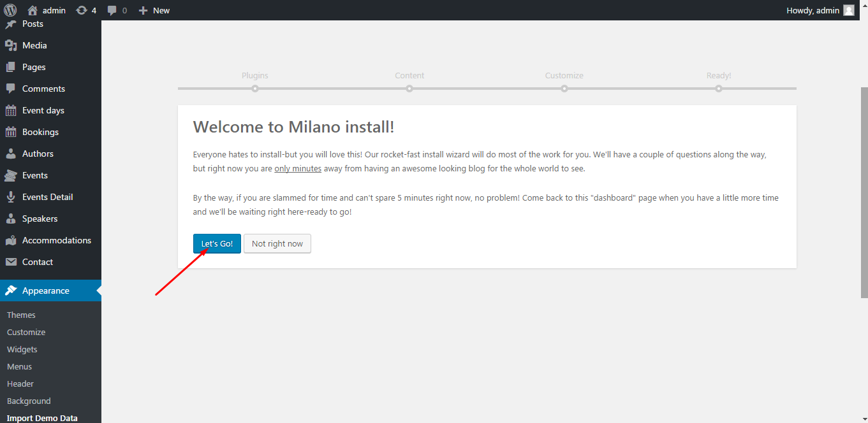Click the Accommodations map icon
The width and height of the screenshot is (868, 423).
click(x=11, y=240)
